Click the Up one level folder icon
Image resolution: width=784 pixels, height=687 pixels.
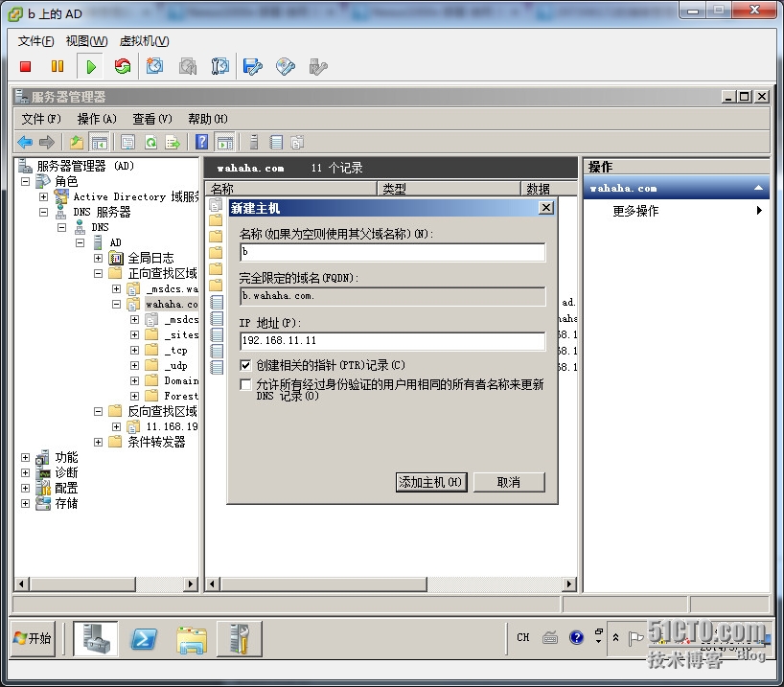pos(77,143)
